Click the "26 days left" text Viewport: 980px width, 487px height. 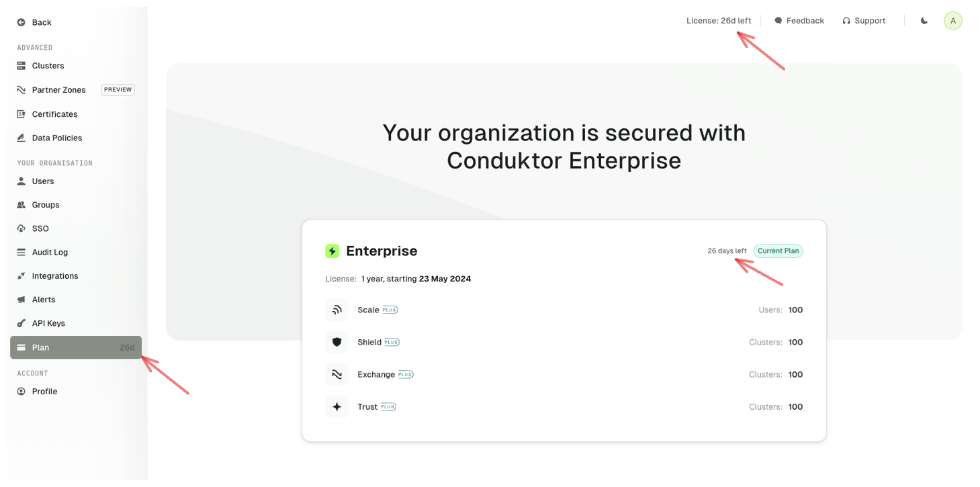[x=727, y=251]
